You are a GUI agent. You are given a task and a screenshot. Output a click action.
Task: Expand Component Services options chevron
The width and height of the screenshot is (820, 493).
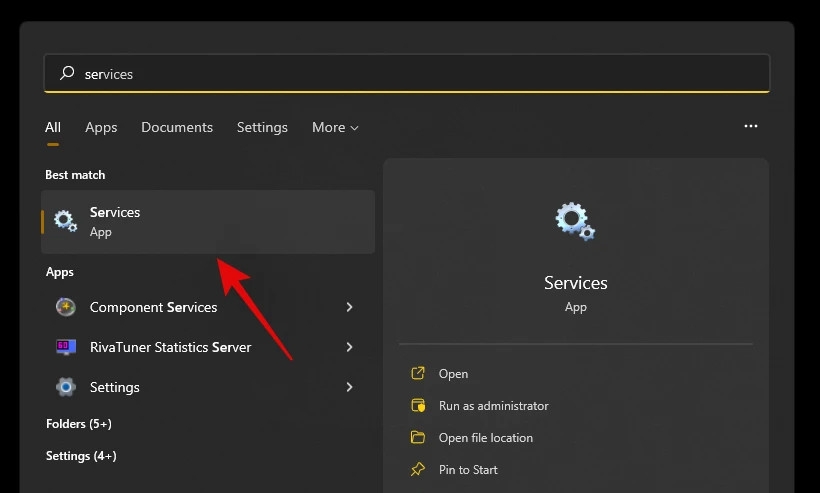(x=349, y=307)
